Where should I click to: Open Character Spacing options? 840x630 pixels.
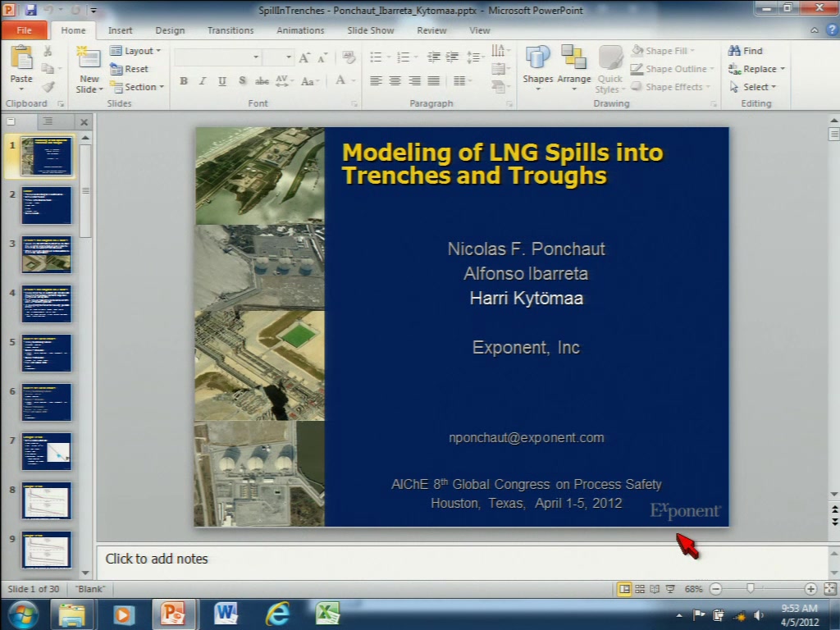[284, 81]
